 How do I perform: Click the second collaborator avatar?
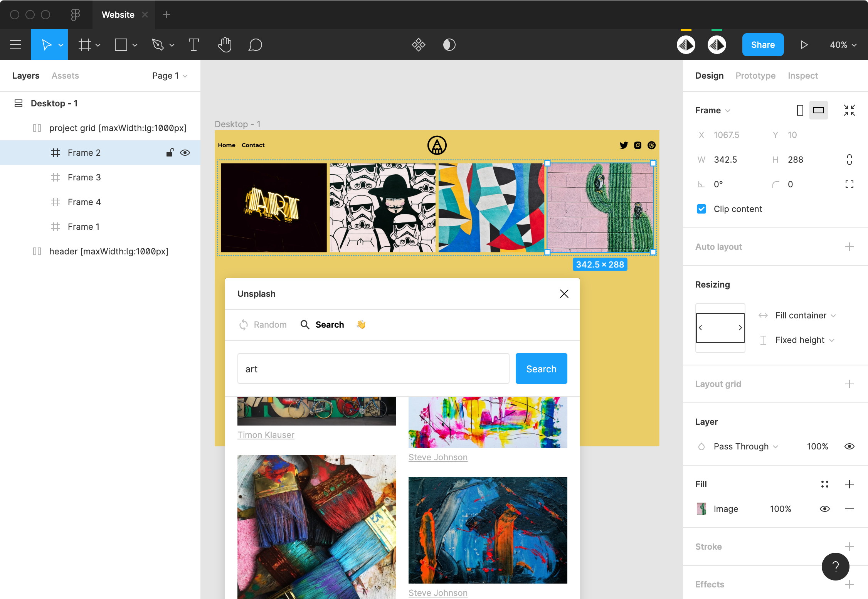click(x=717, y=45)
